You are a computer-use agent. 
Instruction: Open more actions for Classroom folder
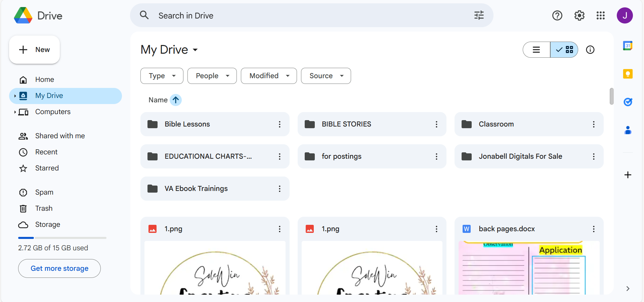point(594,124)
